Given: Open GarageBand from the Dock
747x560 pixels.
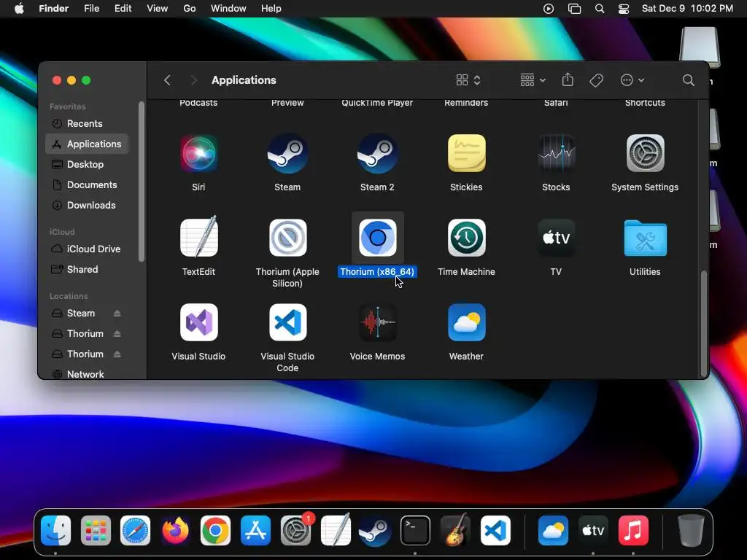Looking at the screenshot, I should 455,530.
